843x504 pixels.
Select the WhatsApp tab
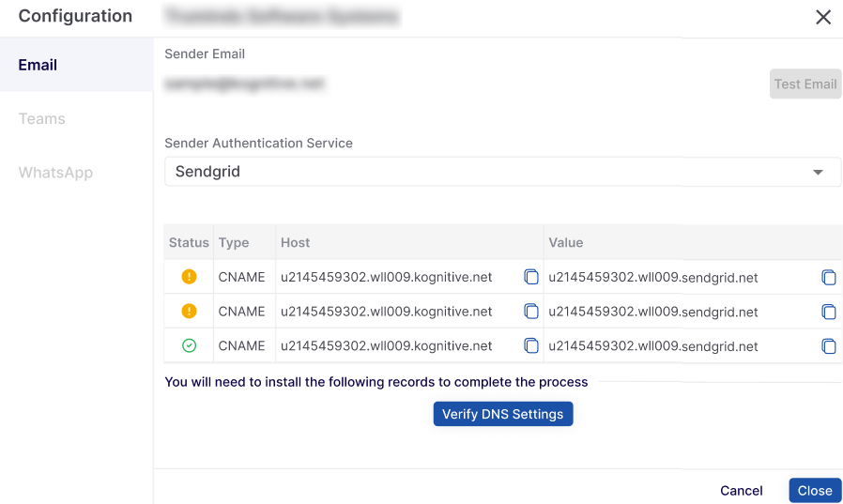click(x=55, y=173)
